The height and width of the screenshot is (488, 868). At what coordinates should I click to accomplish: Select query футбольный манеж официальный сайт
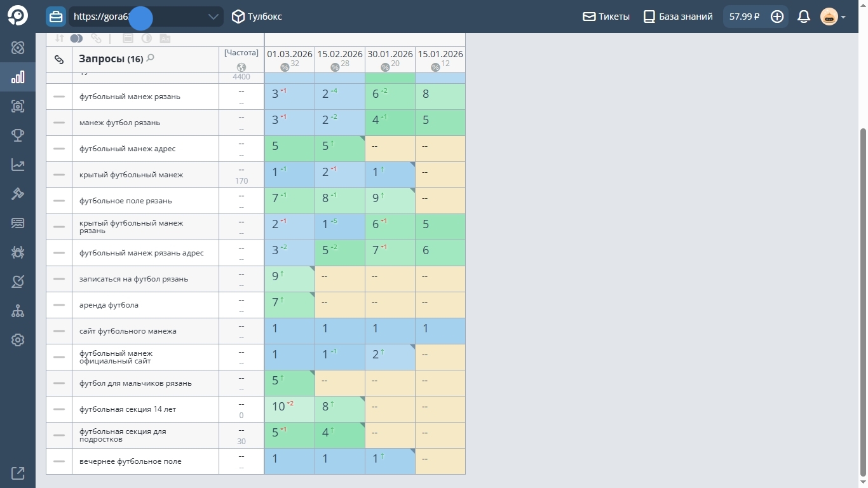pos(116,357)
